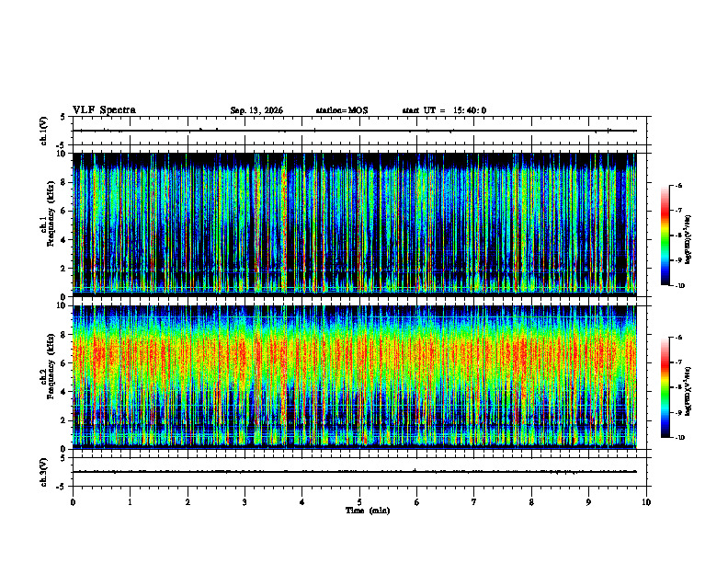Viewport: 728px width, 563px height.
Task: Click the 5 minute tick label on time axis
Action: pyautogui.click(x=359, y=502)
